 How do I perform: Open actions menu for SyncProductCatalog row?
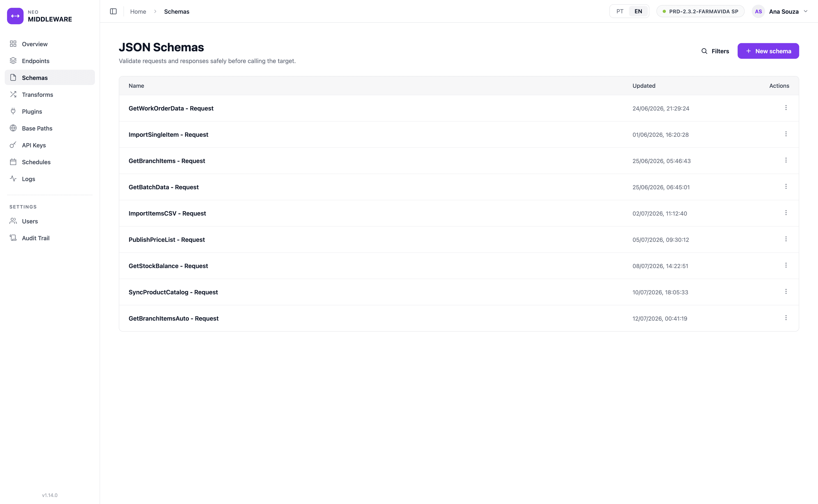pyautogui.click(x=786, y=292)
